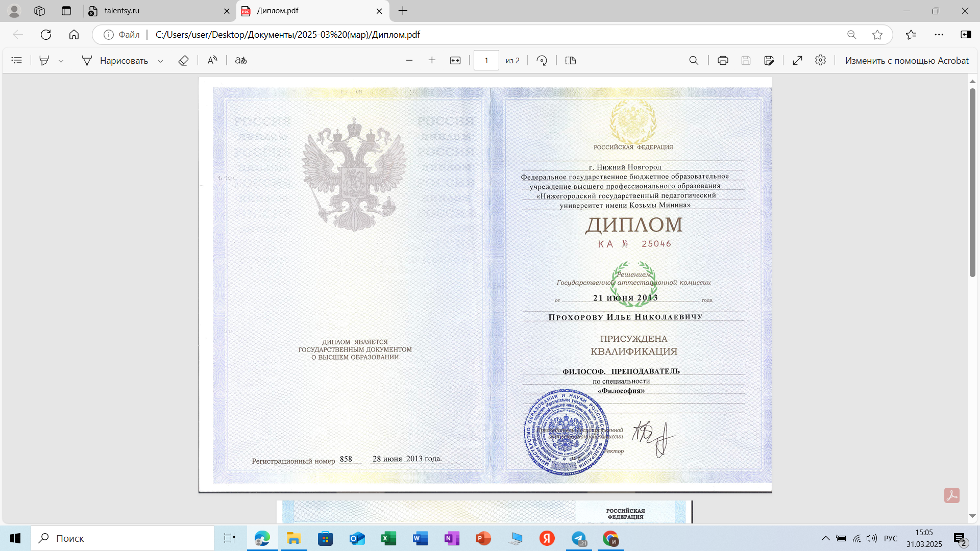Show hidden system tray icons
Image resolution: width=980 pixels, height=551 pixels.
825,538
